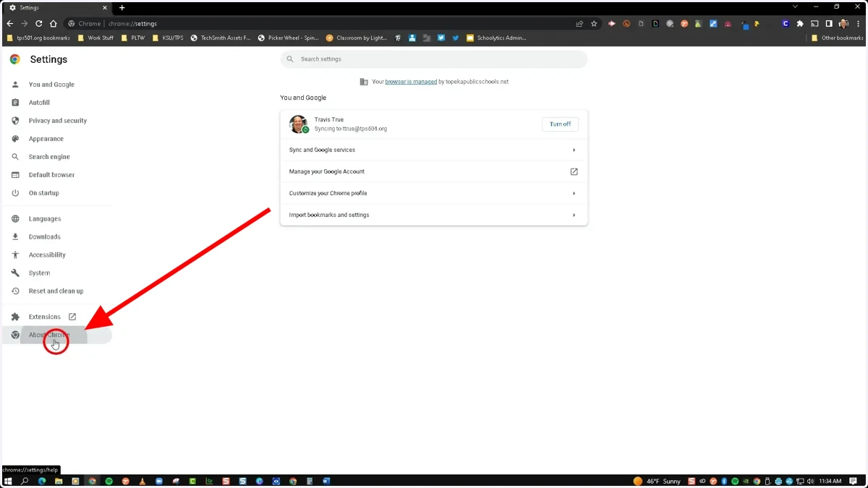Open Work Stuff bookmarks folder
Screen dimensions: 868x488
(95, 38)
